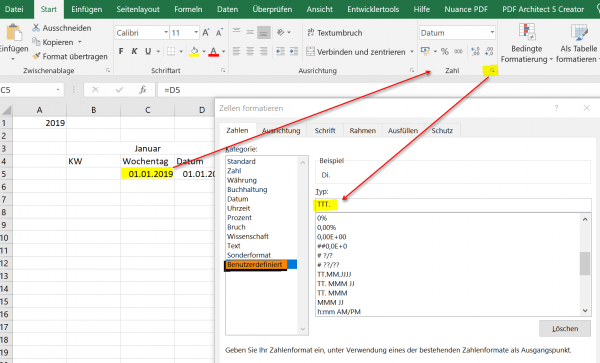This screenshot has width=600, height=363.
Task: Open the Datei menu
Action: [14, 9]
